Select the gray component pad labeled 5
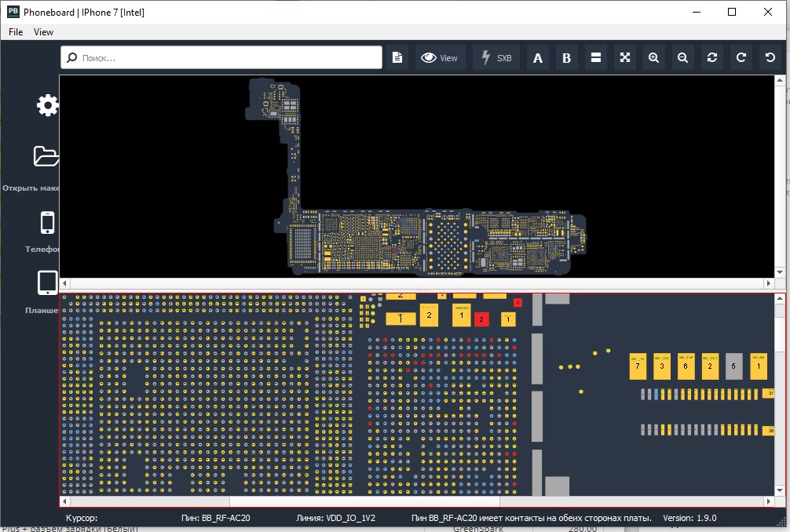 [733, 366]
